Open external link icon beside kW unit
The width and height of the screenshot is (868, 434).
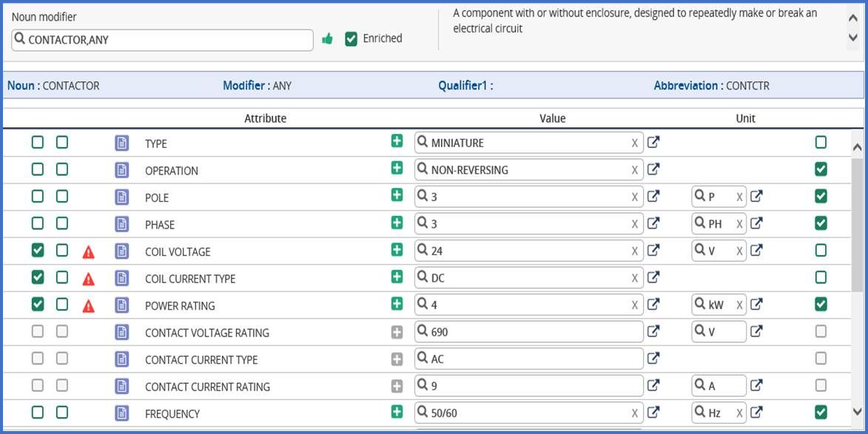(756, 304)
